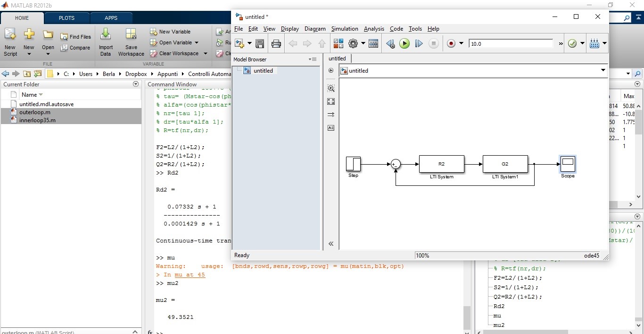Viewport: 644px width, 334px height.
Task: Click the Zoom tool in canvas palette
Action: [331, 89]
